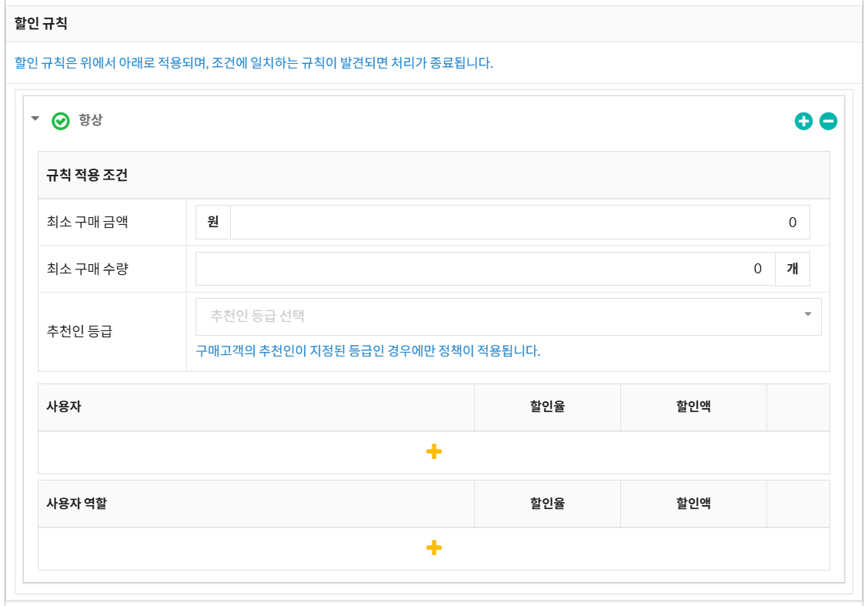868x606 pixels.
Task: Click the blue 추천인 등급 help text
Action: [368, 350]
